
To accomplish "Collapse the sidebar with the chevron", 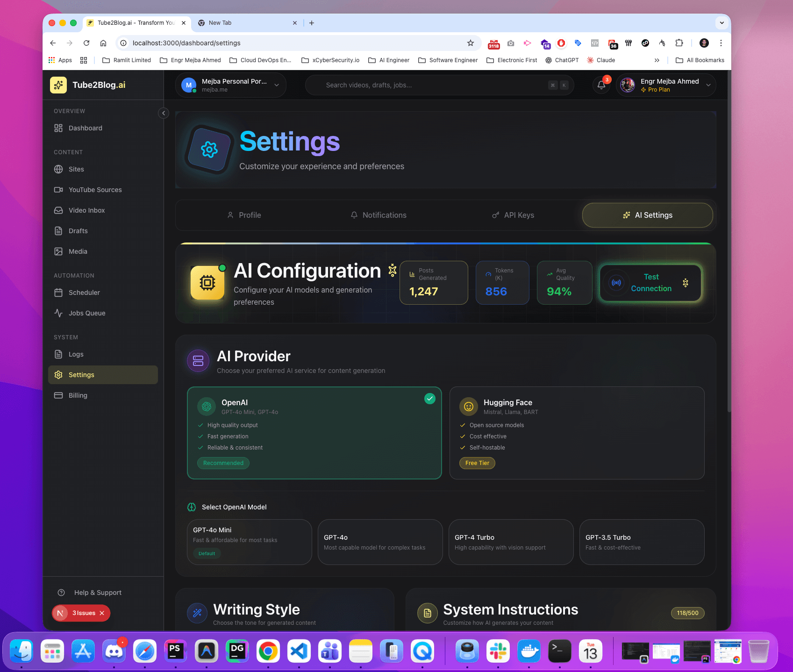I will pyautogui.click(x=164, y=113).
